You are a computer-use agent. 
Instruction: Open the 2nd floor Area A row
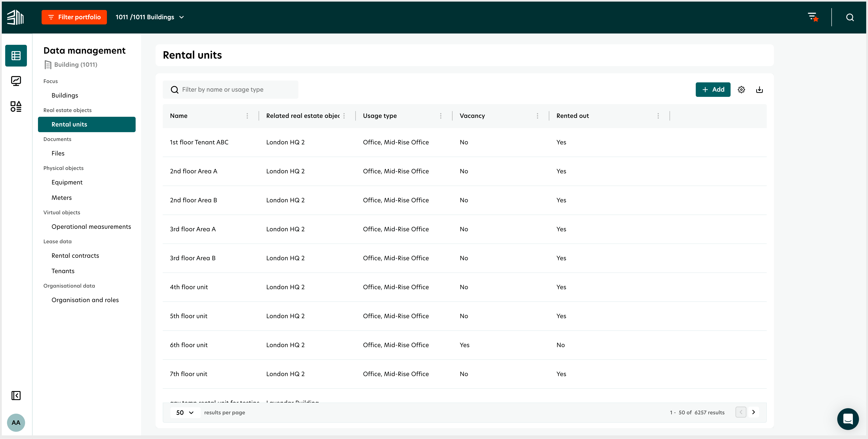(464, 172)
